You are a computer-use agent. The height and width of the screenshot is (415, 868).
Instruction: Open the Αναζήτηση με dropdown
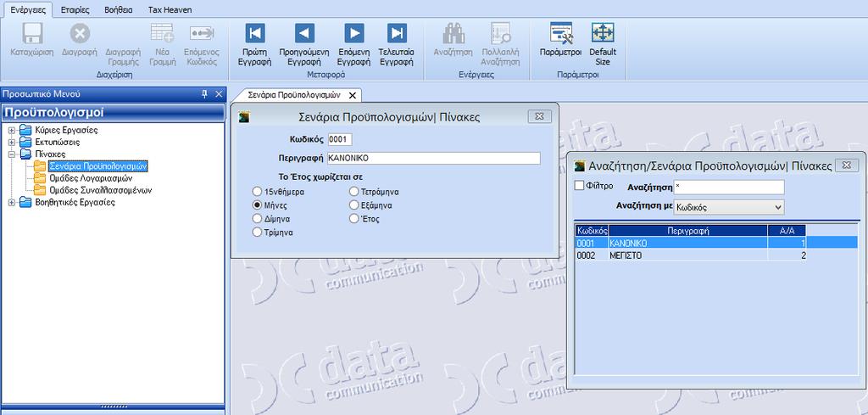779,207
